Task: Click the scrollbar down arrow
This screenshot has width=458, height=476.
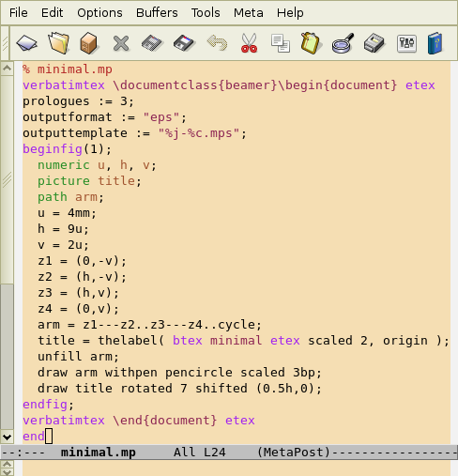Action: [x=7, y=437]
